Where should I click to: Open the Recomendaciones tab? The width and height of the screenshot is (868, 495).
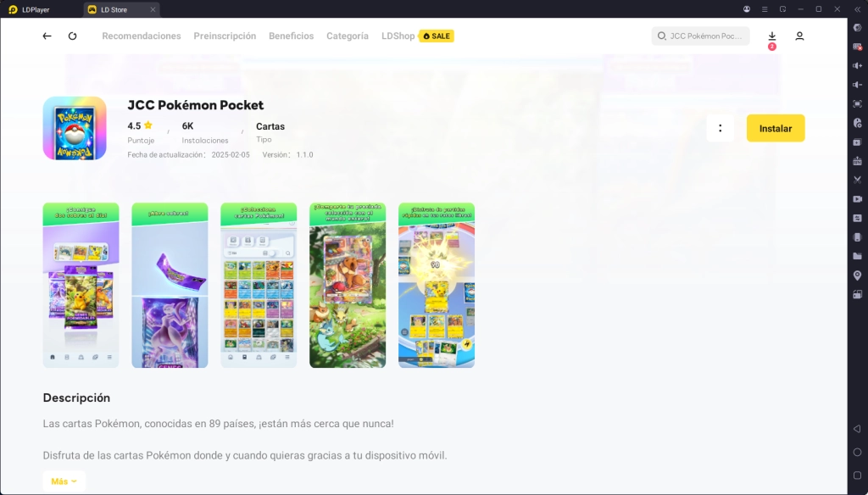point(142,36)
